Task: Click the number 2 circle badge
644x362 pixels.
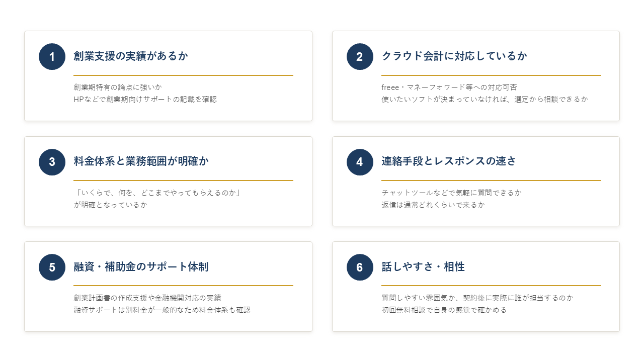Action: pos(360,56)
